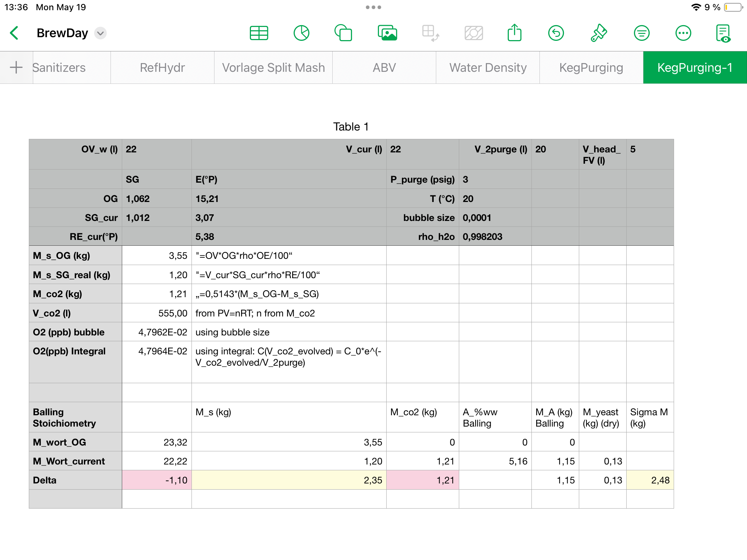This screenshot has width=747, height=560.
Task: Open the More options menu
Action: pos(683,33)
